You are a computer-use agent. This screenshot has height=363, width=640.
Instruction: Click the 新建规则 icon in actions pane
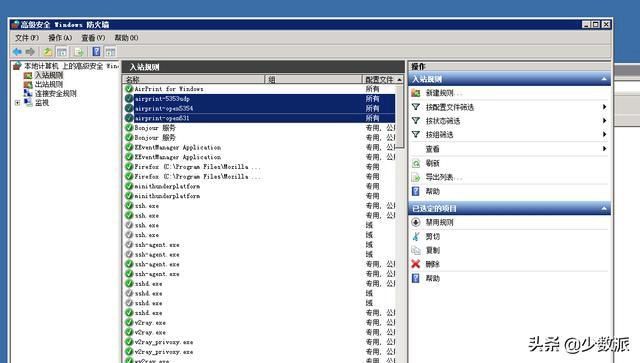[416, 93]
